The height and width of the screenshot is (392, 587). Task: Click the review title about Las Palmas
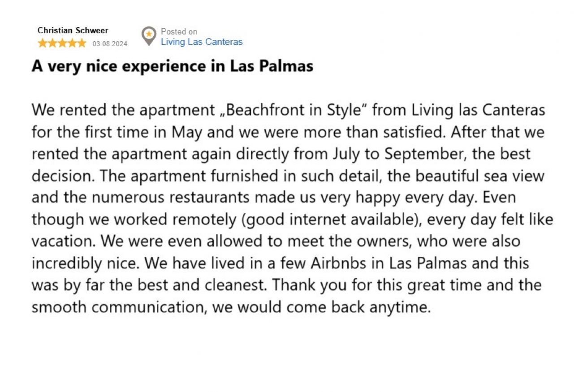(172, 66)
